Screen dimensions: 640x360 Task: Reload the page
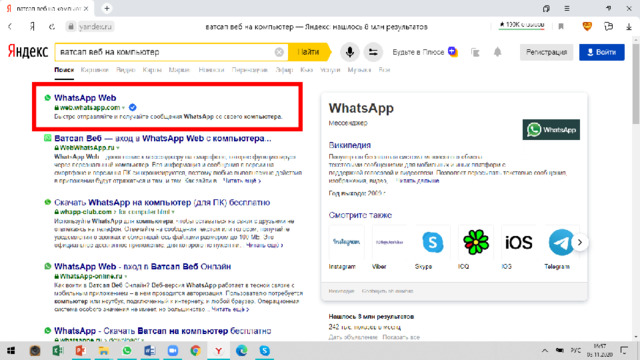pos(51,27)
